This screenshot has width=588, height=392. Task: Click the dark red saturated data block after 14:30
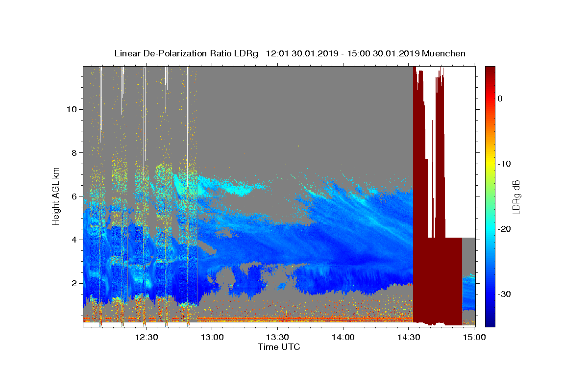(438, 280)
